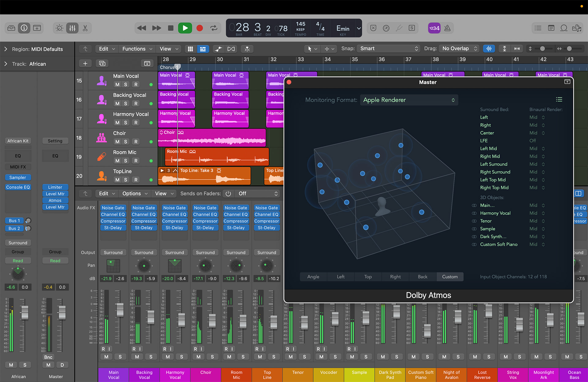The width and height of the screenshot is (588, 382).
Task: Toggle the Solo S icon in the control bar
Action: tap(412, 28)
